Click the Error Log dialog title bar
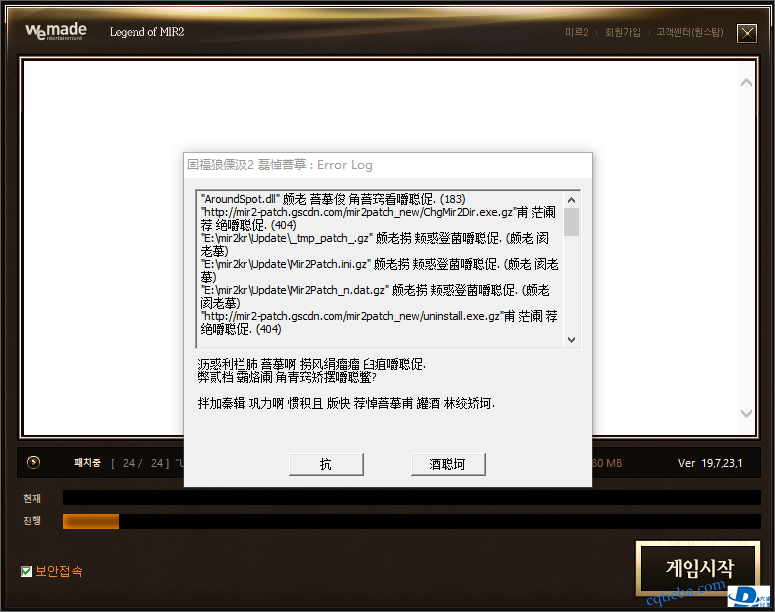The width and height of the screenshot is (775, 612). point(388,165)
